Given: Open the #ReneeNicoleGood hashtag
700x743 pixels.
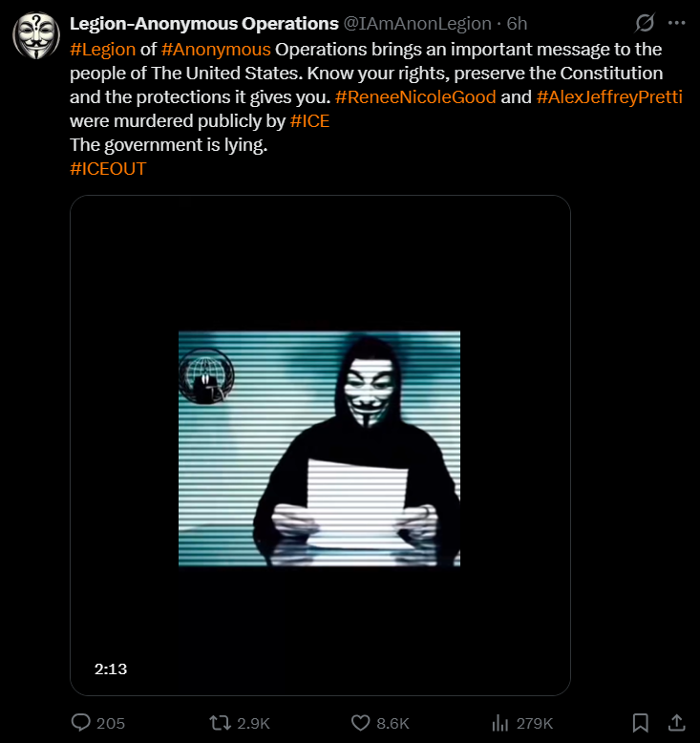Looking at the screenshot, I should [x=415, y=96].
